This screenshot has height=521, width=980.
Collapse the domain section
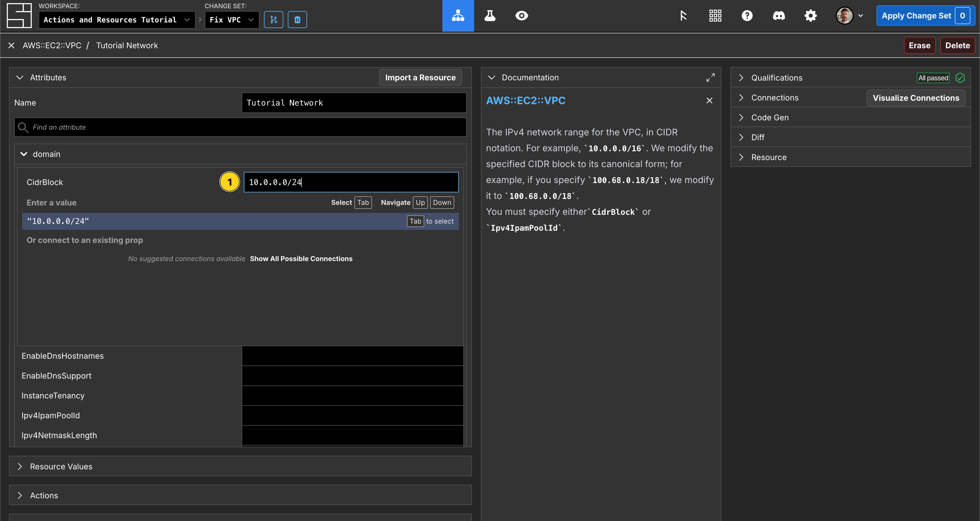coord(24,154)
